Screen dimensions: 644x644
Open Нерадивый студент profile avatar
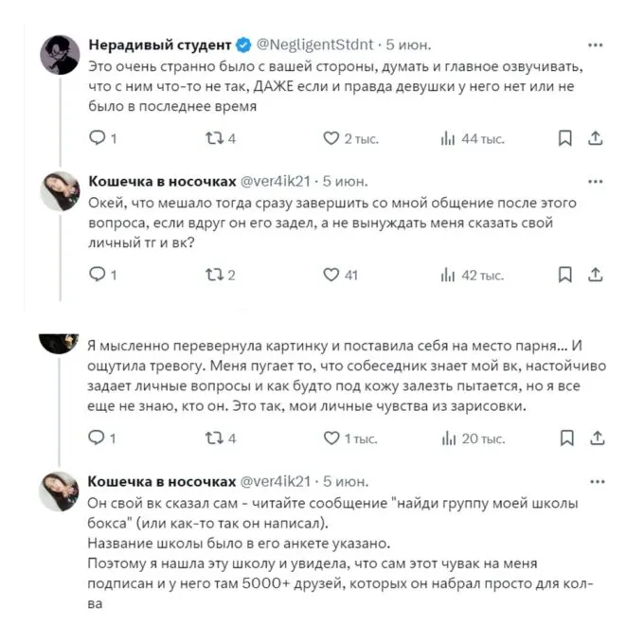tap(60, 55)
